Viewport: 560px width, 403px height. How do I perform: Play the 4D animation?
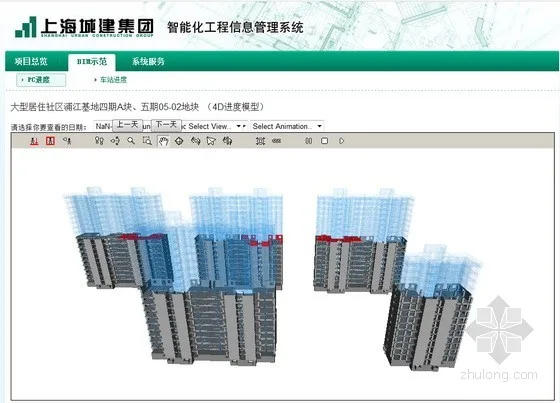(341, 141)
